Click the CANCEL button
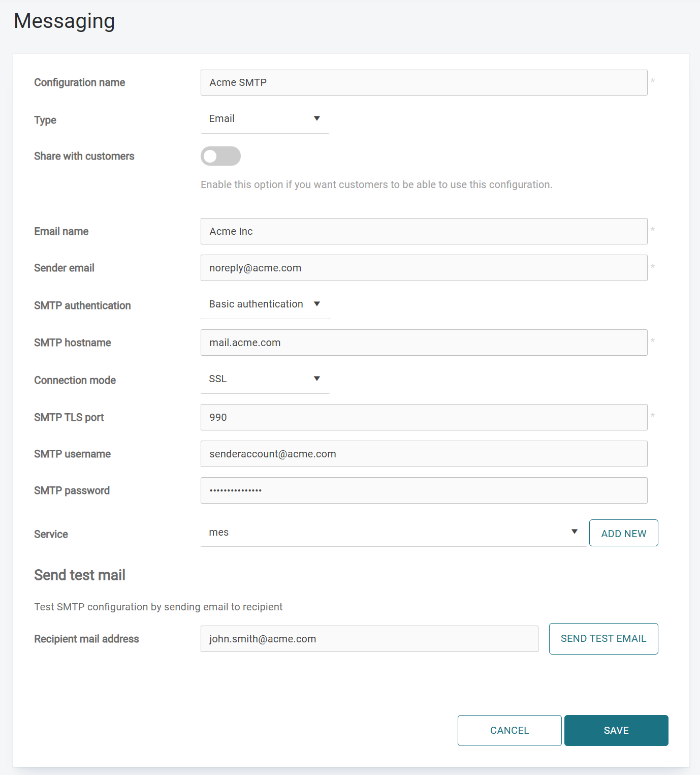The width and height of the screenshot is (700, 775). pyautogui.click(x=509, y=730)
